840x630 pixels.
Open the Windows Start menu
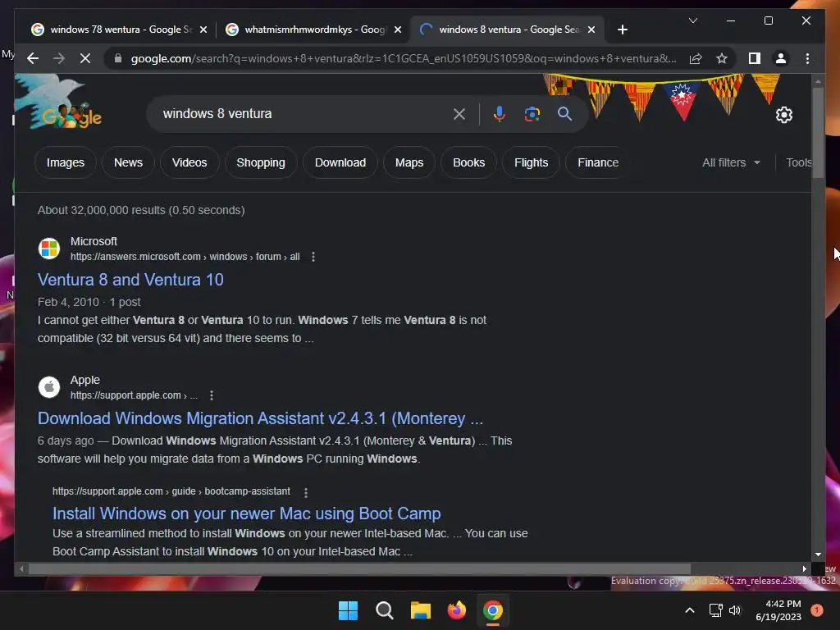tap(348, 610)
